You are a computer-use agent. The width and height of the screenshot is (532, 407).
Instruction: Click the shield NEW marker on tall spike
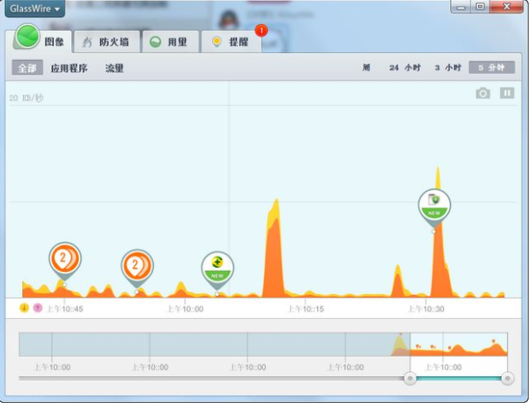[x=434, y=207]
